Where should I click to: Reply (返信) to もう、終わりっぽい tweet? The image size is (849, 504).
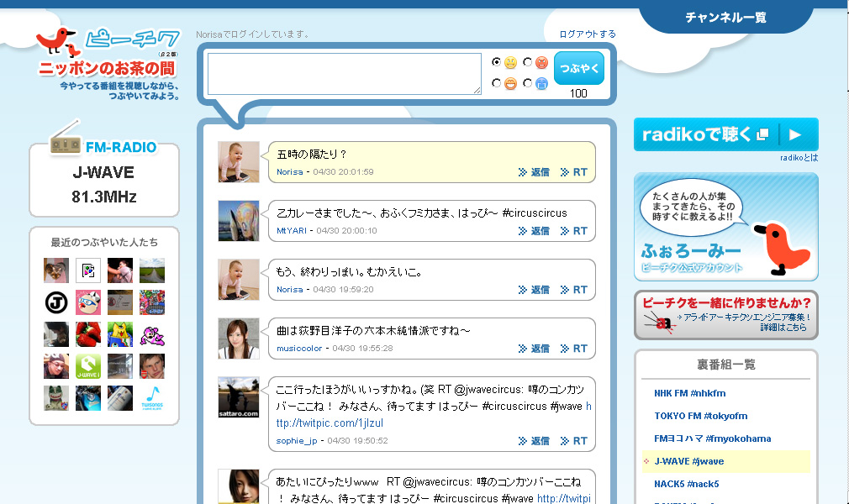click(x=534, y=290)
